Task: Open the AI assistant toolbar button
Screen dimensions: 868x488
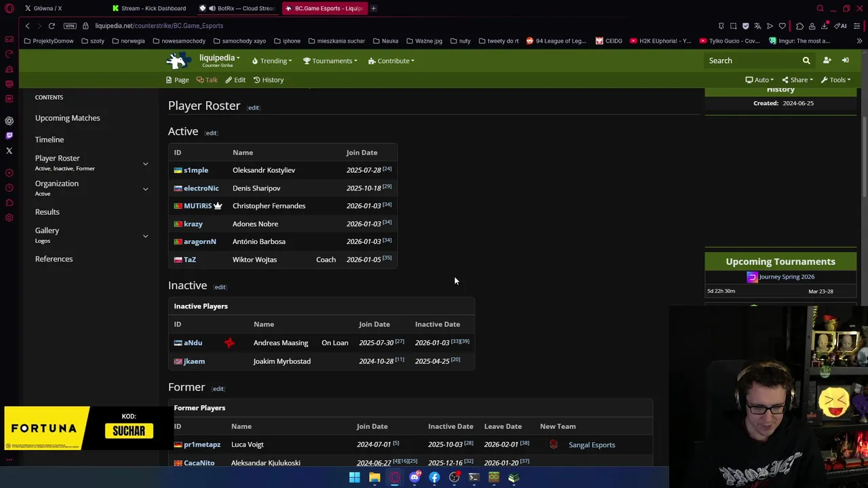Action: click(x=841, y=26)
